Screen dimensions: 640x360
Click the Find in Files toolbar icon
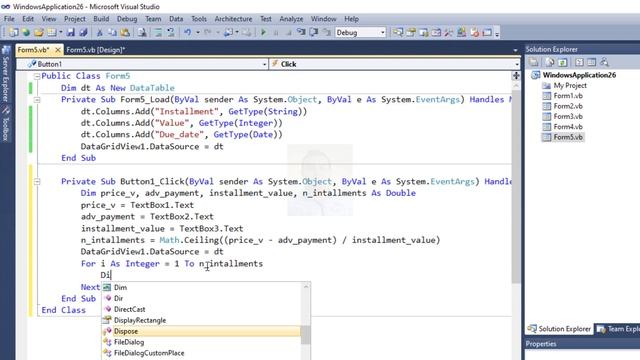coord(142,32)
